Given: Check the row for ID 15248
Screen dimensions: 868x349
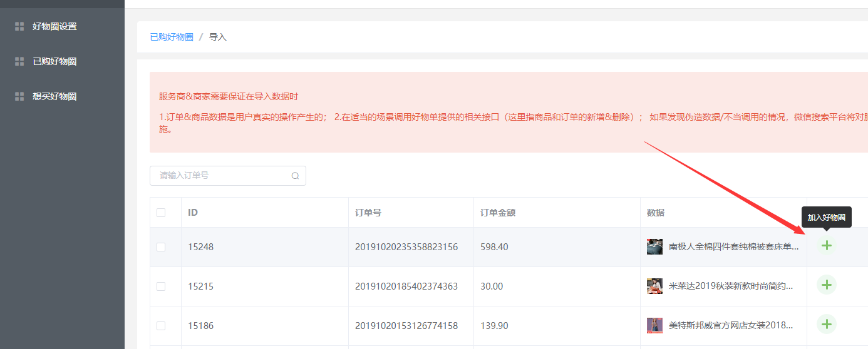Looking at the screenshot, I should click(161, 247).
